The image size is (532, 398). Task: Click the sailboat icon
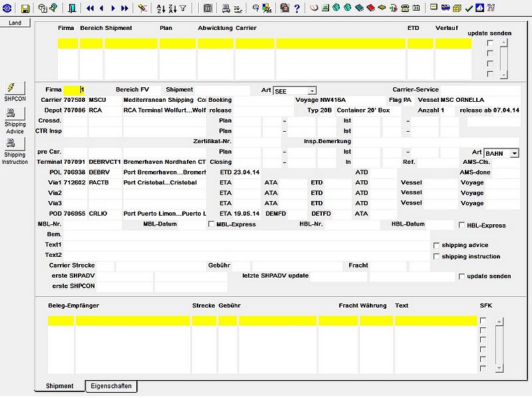(479, 8)
